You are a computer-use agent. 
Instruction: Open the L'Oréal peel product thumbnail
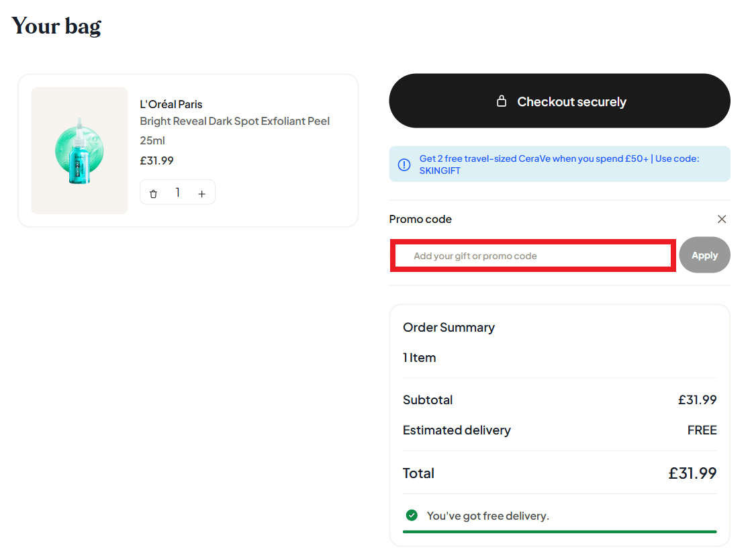(79, 150)
